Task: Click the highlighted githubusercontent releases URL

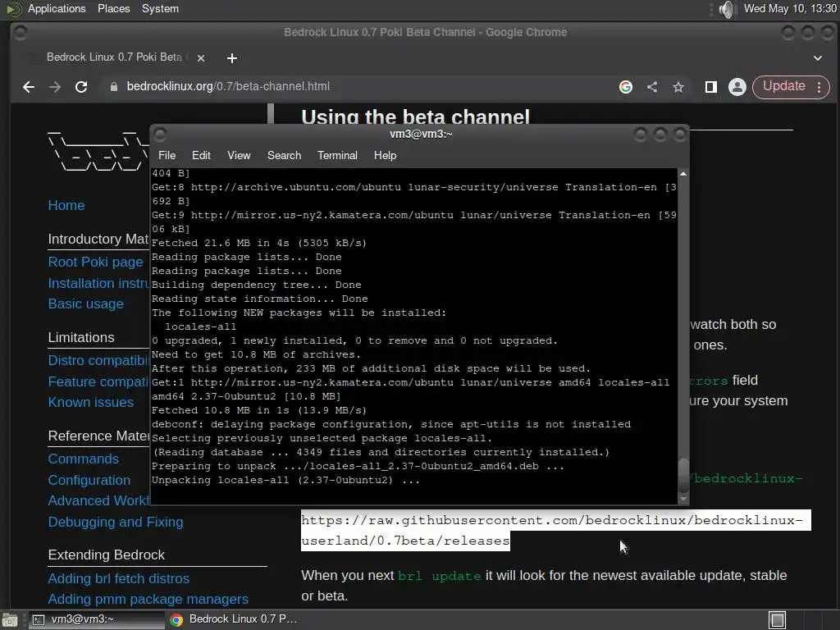Action: tap(555, 531)
